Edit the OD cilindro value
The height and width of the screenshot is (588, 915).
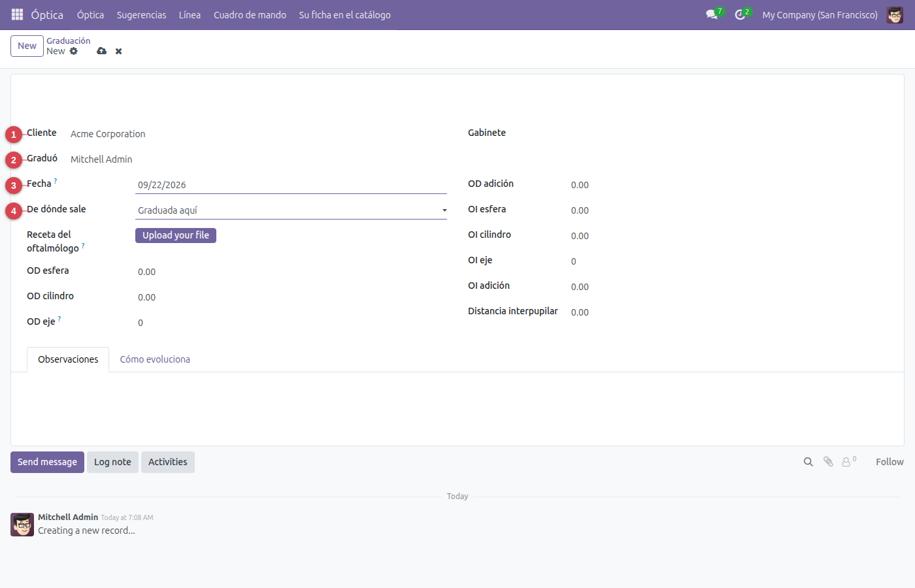tap(291, 297)
